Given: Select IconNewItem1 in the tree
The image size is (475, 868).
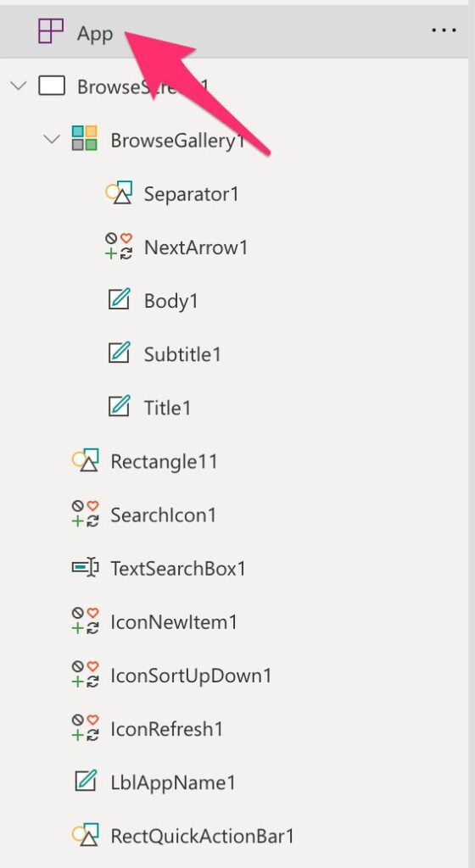Looking at the screenshot, I should (174, 622).
